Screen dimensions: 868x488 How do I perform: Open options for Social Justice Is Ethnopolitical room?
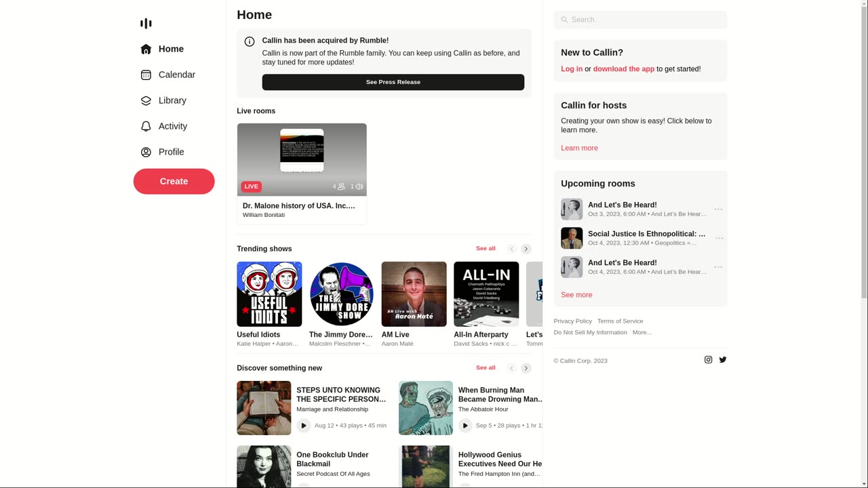click(718, 239)
